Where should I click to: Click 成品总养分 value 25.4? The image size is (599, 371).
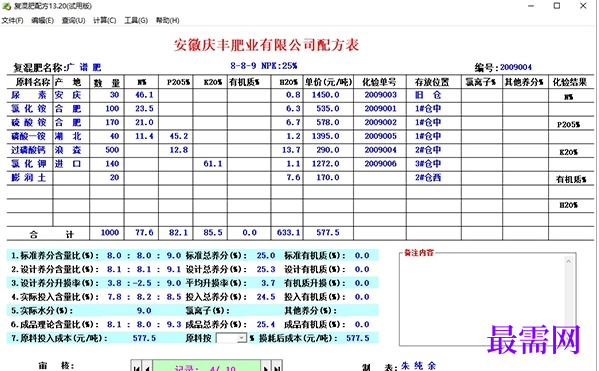pos(266,324)
